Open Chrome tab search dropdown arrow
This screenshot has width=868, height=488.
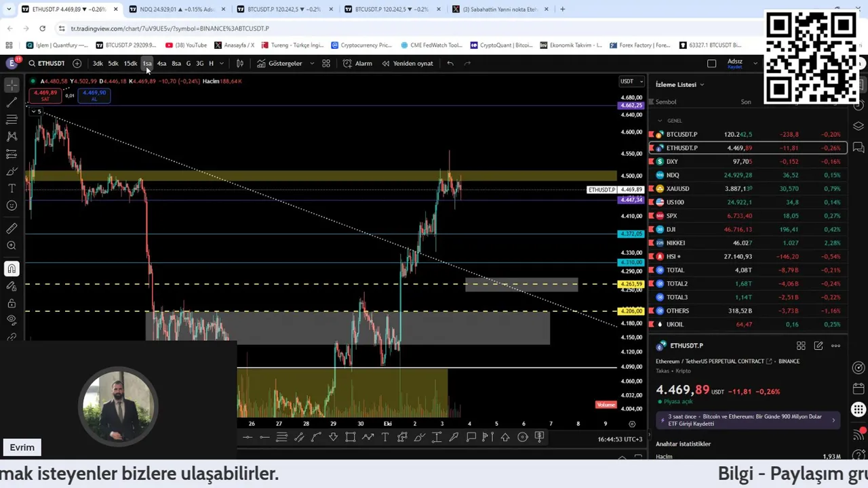(x=9, y=9)
